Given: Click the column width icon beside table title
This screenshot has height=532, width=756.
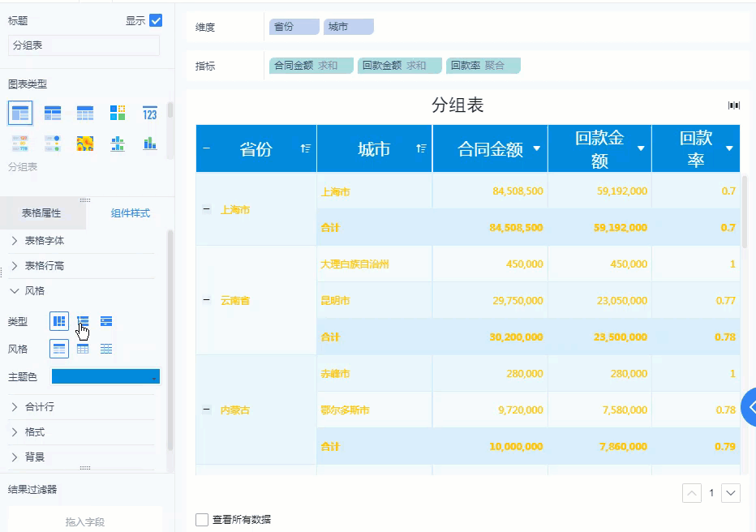Looking at the screenshot, I should pyautogui.click(x=734, y=105).
